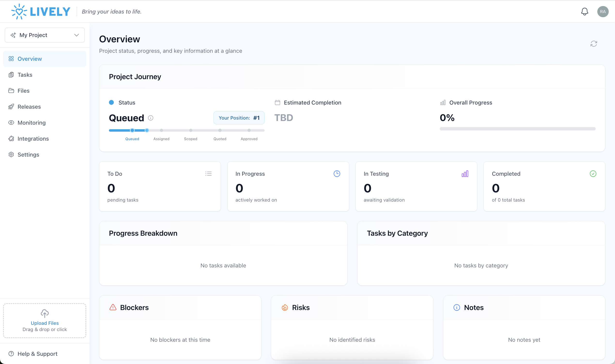This screenshot has width=615, height=364.
Task: Refresh the Overview data
Action: pyautogui.click(x=594, y=43)
